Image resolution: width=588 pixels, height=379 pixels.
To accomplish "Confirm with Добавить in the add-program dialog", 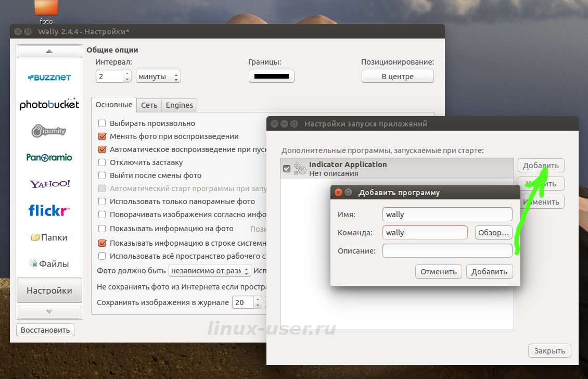I will click(489, 272).
